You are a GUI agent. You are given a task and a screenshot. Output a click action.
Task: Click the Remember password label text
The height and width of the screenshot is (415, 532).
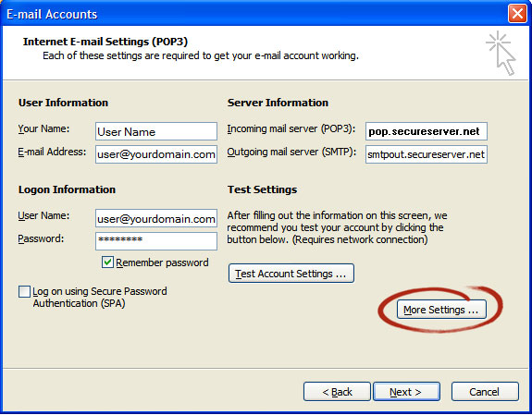pyautogui.click(x=162, y=262)
